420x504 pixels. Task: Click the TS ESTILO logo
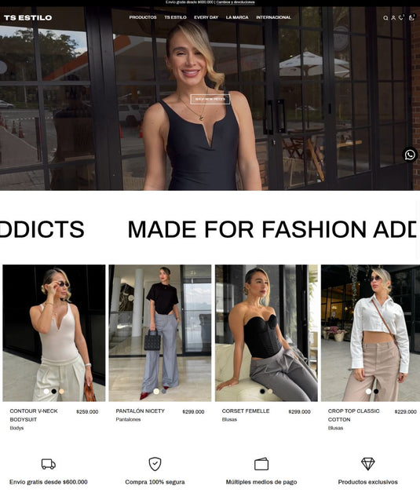(x=28, y=18)
